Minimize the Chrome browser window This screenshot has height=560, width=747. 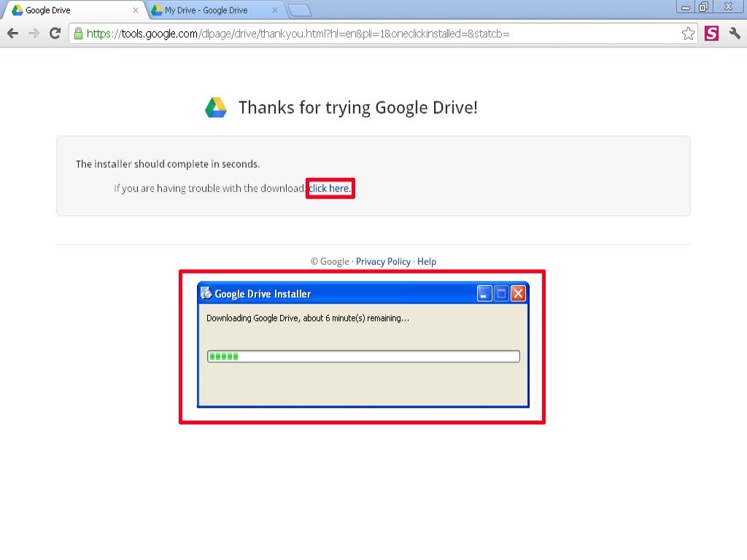pyautogui.click(x=686, y=7)
